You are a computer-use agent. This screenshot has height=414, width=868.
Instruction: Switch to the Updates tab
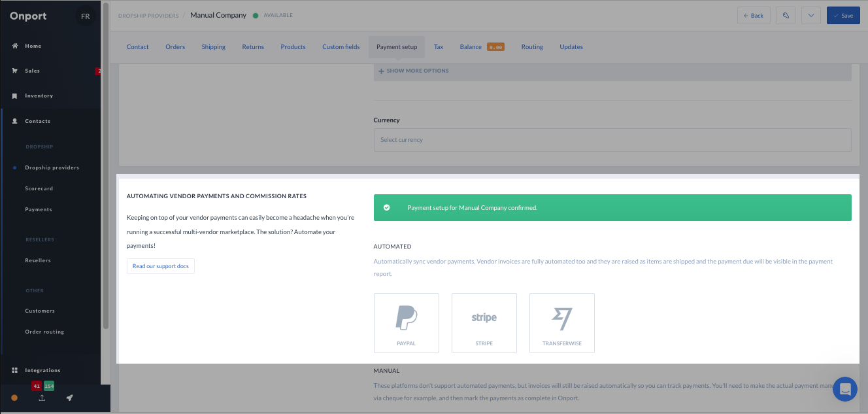pos(571,47)
